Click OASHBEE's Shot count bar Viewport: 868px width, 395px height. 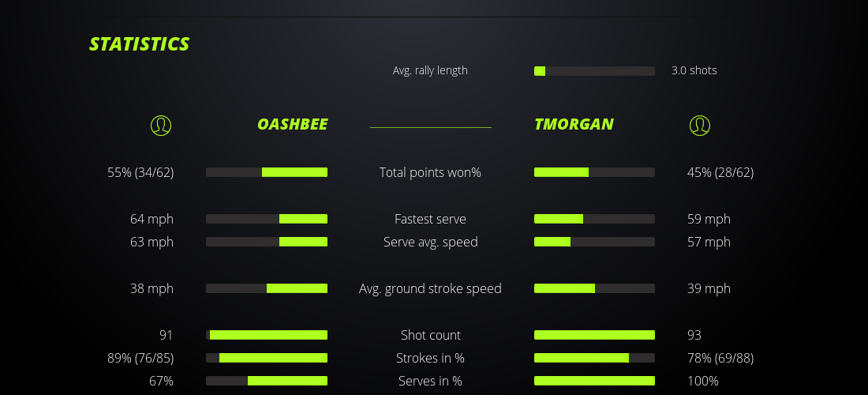coord(267,335)
